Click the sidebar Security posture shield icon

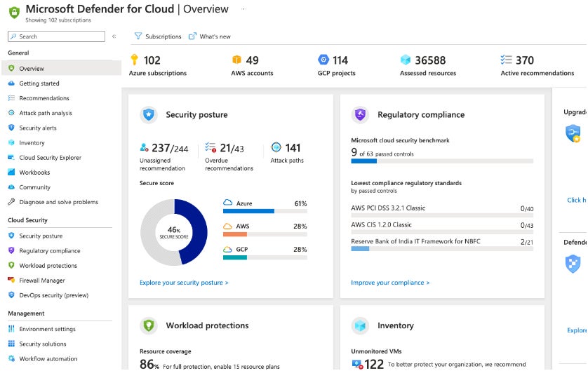click(11, 236)
